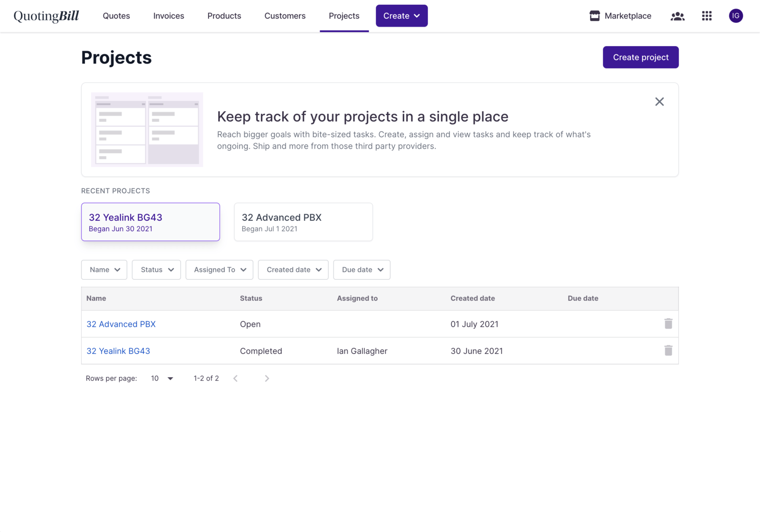Open the 32 Advanced PBX table link

coord(121,324)
